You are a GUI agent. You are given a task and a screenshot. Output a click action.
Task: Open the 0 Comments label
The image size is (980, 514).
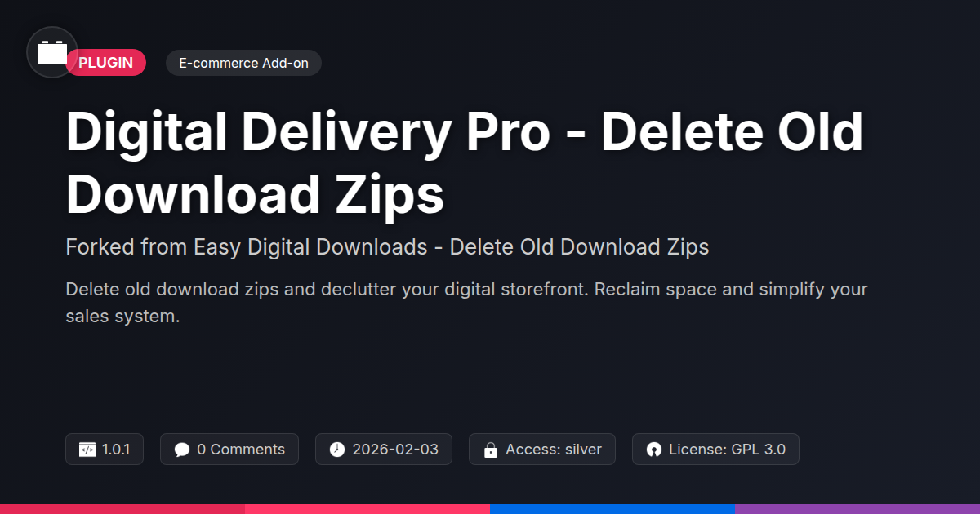coord(241,450)
